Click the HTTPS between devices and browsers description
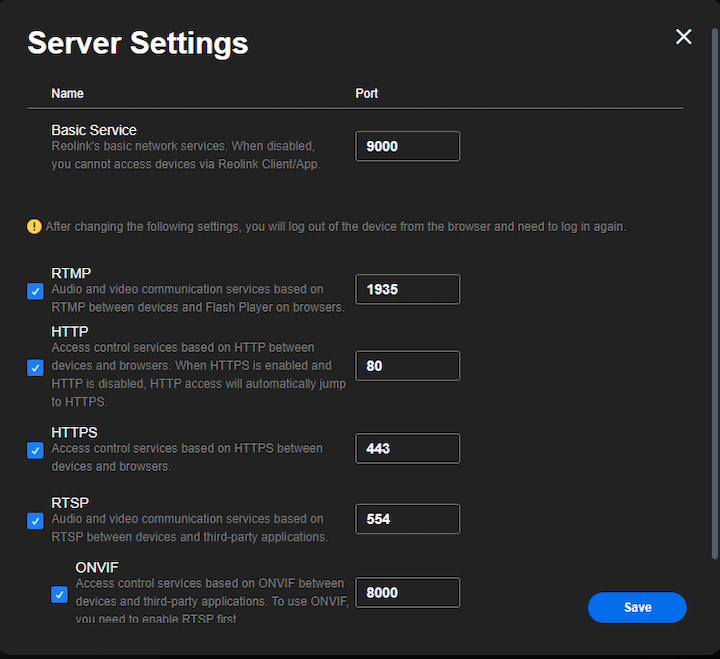 point(187,457)
